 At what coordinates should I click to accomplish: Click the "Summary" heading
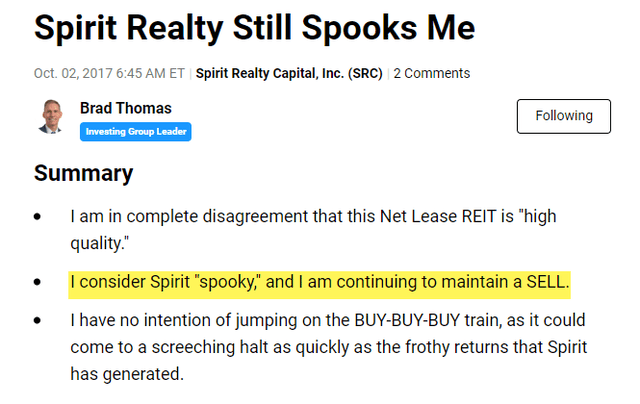(x=83, y=172)
